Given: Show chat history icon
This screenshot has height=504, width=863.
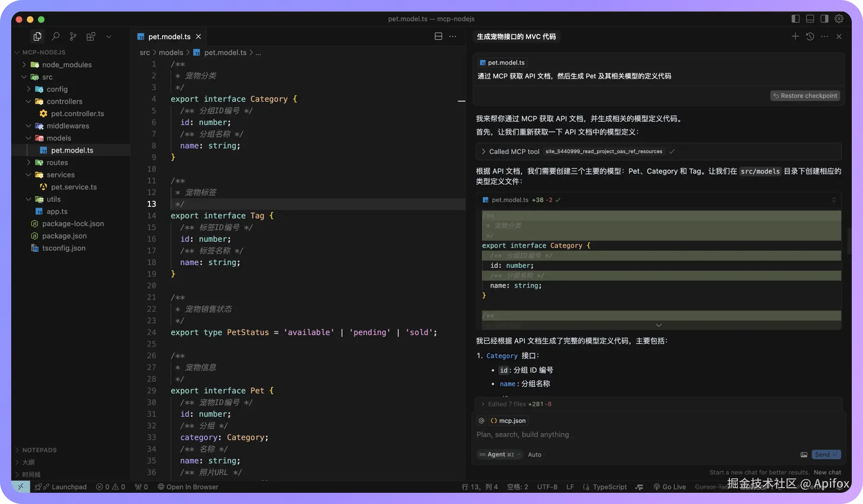Looking at the screenshot, I should point(810,36).
